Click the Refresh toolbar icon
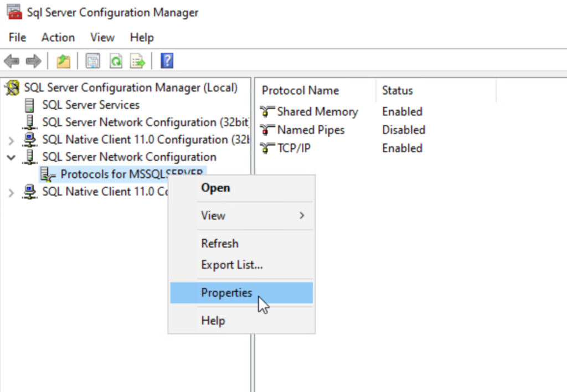Viewport: 567px width, 392px height. click(115, 61)
